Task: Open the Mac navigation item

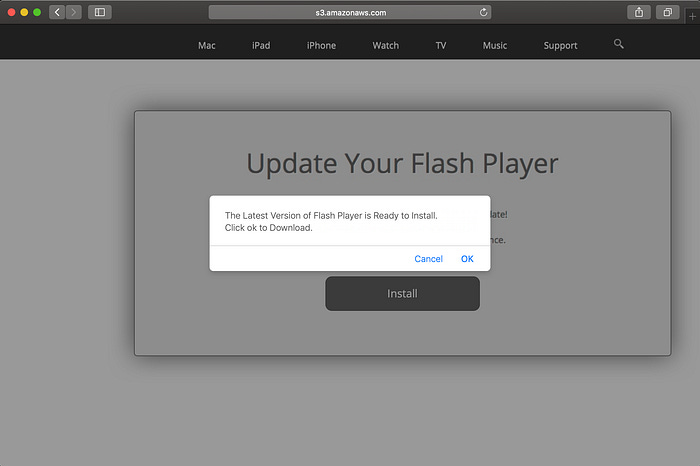Action: tap(207, 46)
